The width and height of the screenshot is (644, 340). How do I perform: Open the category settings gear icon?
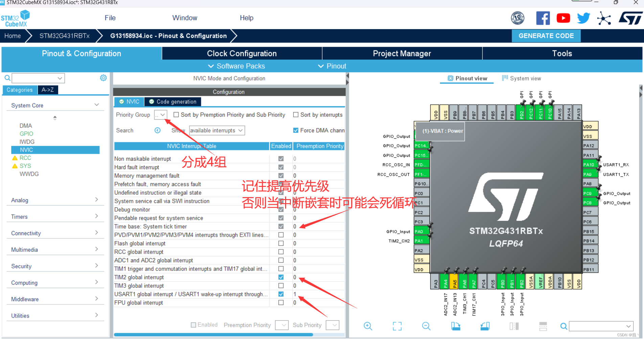(x=103, y=78)
